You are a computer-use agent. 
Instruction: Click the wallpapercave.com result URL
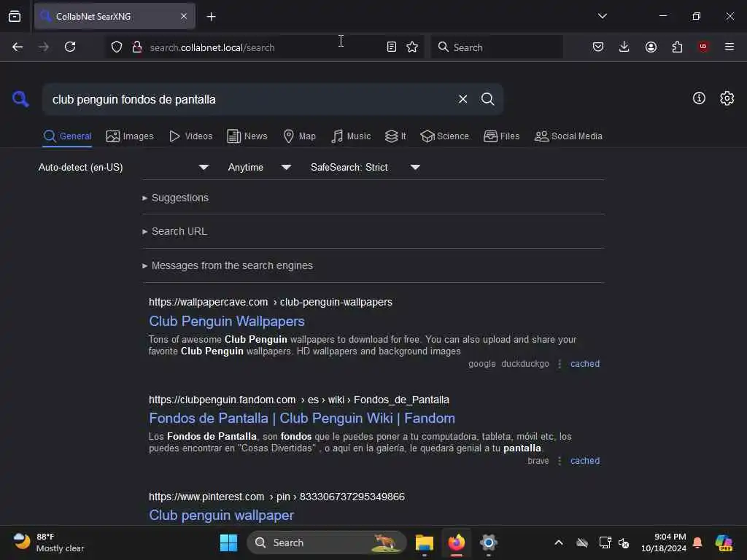click(271, 302)
